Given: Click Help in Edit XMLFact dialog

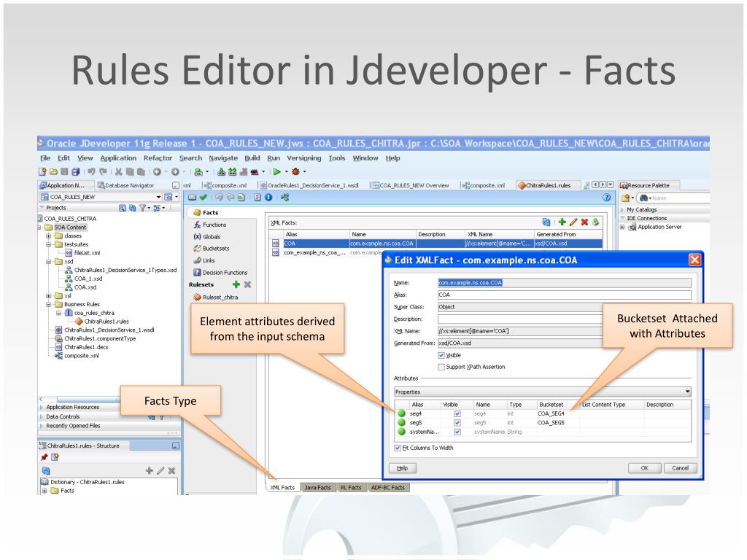Looking at the screenshot, I should pyautogui.click(x=403, y=468).
